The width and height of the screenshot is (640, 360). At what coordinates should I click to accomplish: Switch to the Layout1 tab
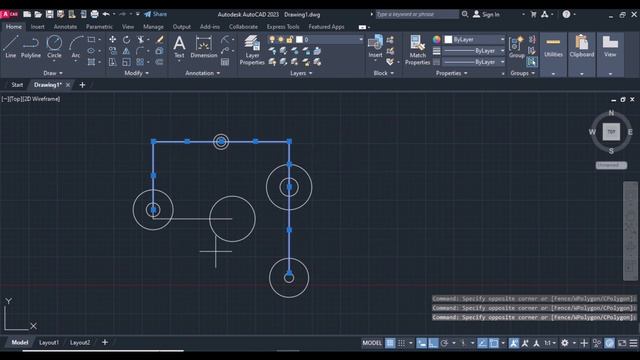tap(49, 342)
